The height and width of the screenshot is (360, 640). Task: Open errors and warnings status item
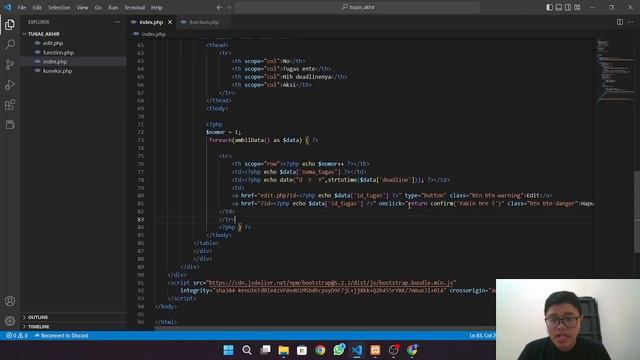point(17,336)
